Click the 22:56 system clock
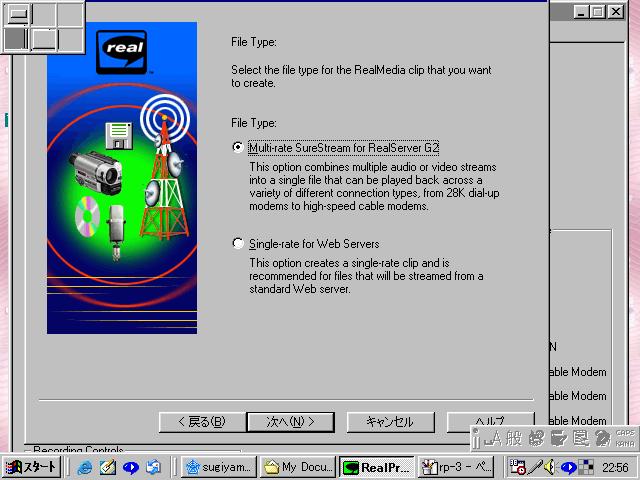Viewport: 640px width, 480px height. (x=615, y=467)
